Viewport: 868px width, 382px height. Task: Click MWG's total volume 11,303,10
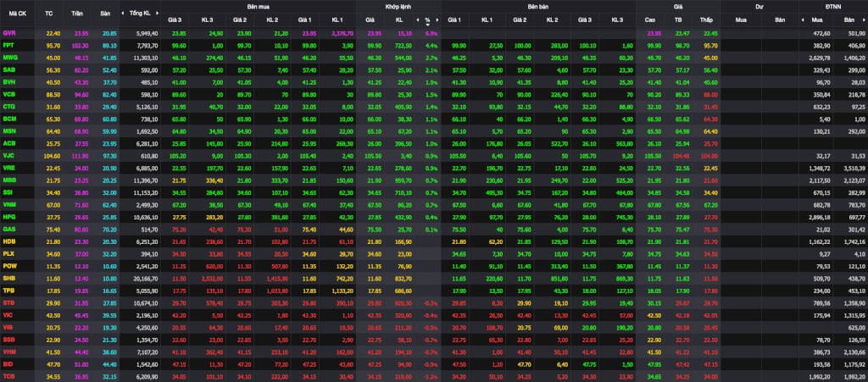click(x=147, y=58)
